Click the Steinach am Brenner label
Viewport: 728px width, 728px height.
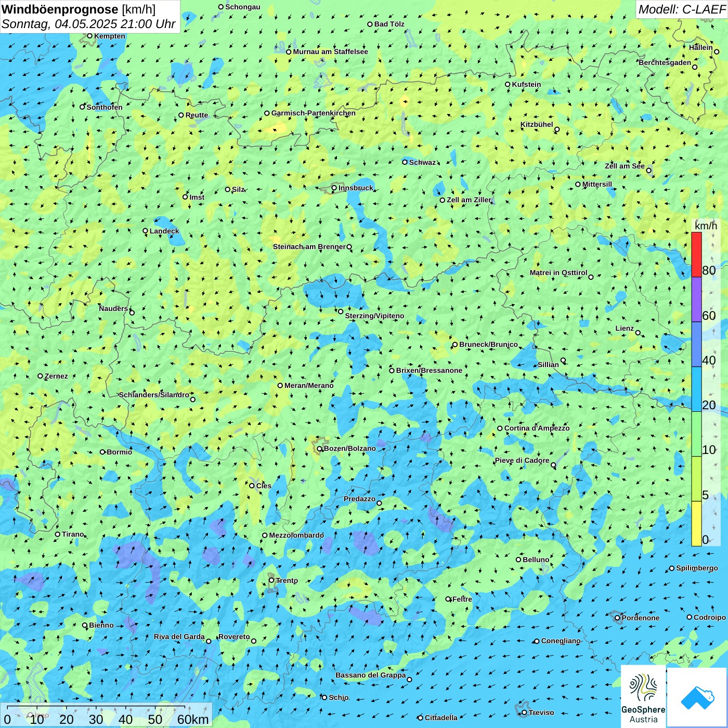309,246
